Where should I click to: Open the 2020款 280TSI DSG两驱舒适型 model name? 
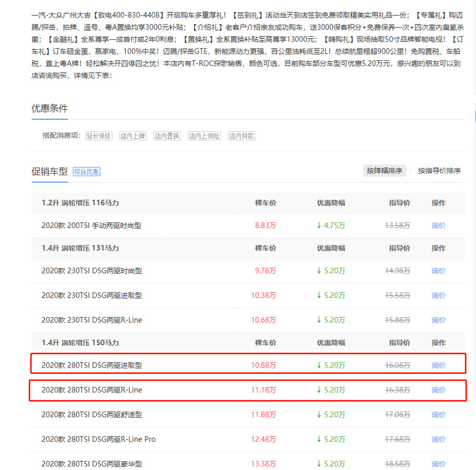92,414
